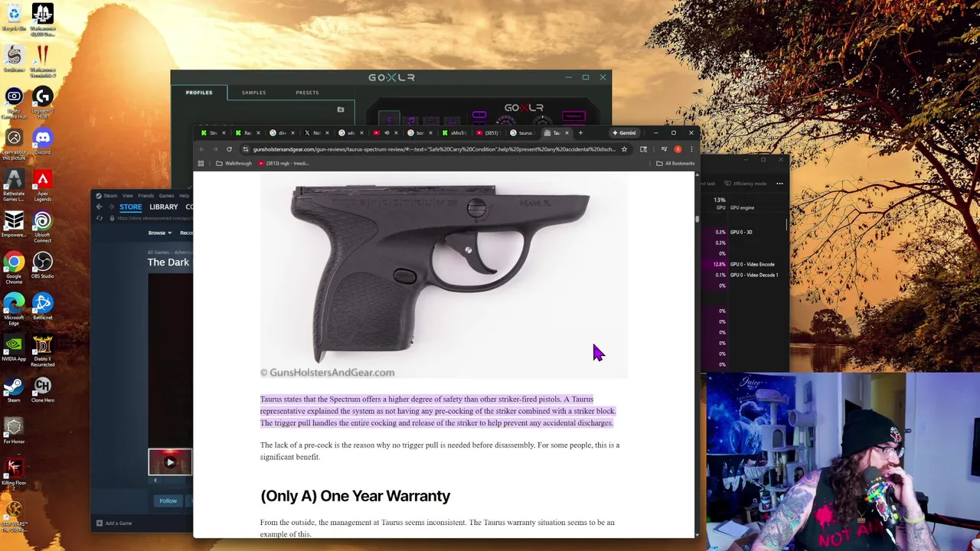Switch to the X tab in Chrome
980x551 pixels.
(x=314, y=133)
